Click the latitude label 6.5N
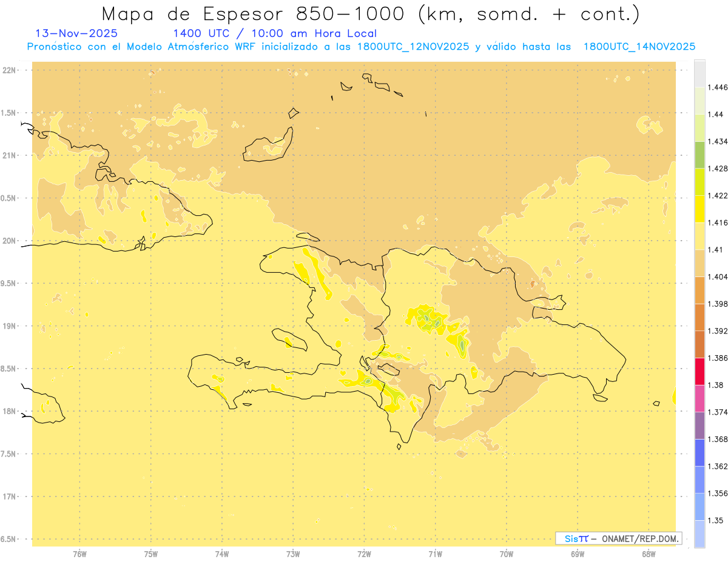 8,539
